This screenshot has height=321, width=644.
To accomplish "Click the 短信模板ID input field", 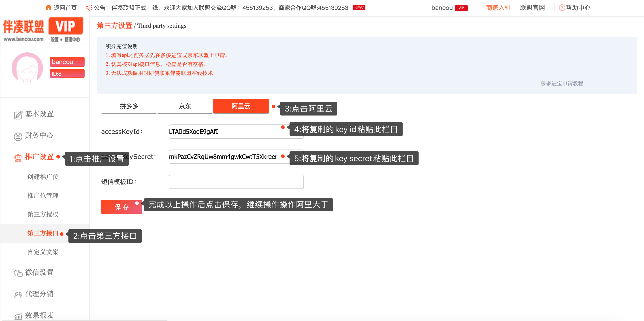I will [236, 182].
